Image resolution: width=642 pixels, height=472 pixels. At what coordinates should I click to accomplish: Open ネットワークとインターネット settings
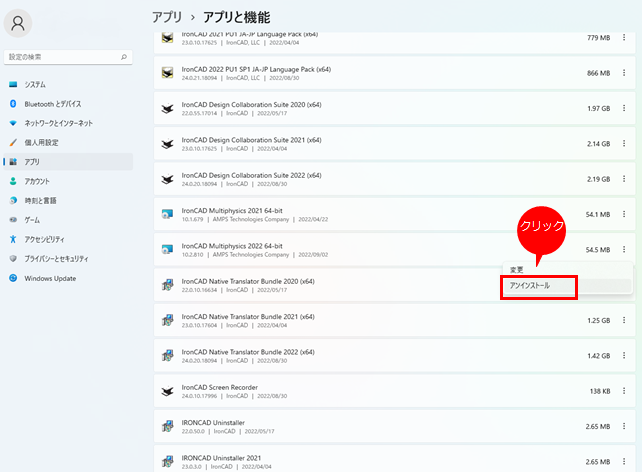[x=58, y=123]
